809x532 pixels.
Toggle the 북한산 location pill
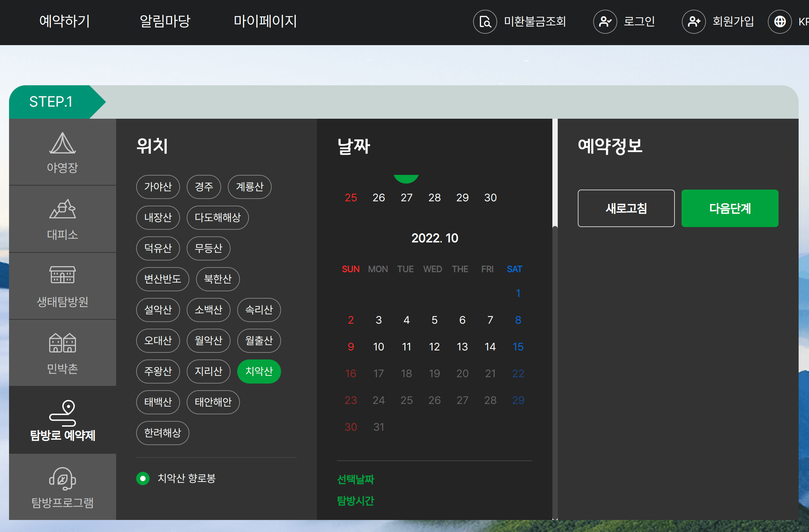click(217, 279)
